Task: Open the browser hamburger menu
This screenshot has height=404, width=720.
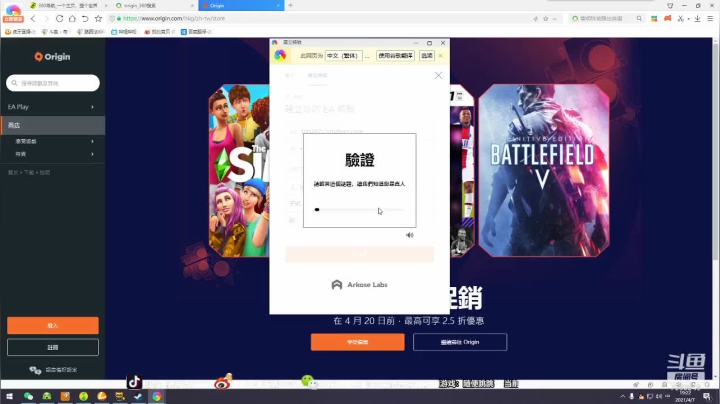Action: click(x=710, y=18)
